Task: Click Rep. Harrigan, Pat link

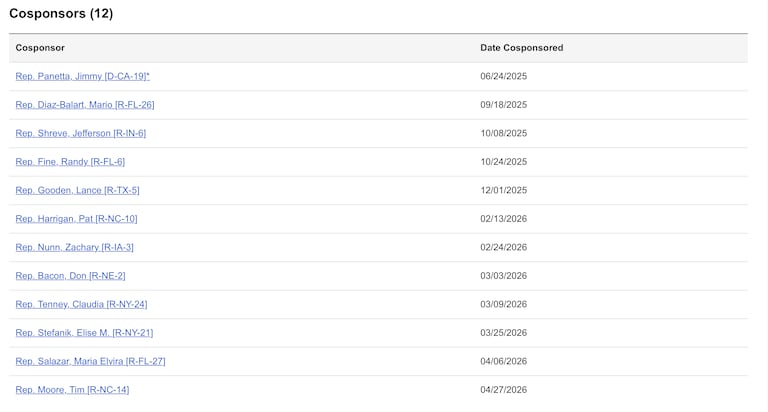Action: click(x=76, y=219)
